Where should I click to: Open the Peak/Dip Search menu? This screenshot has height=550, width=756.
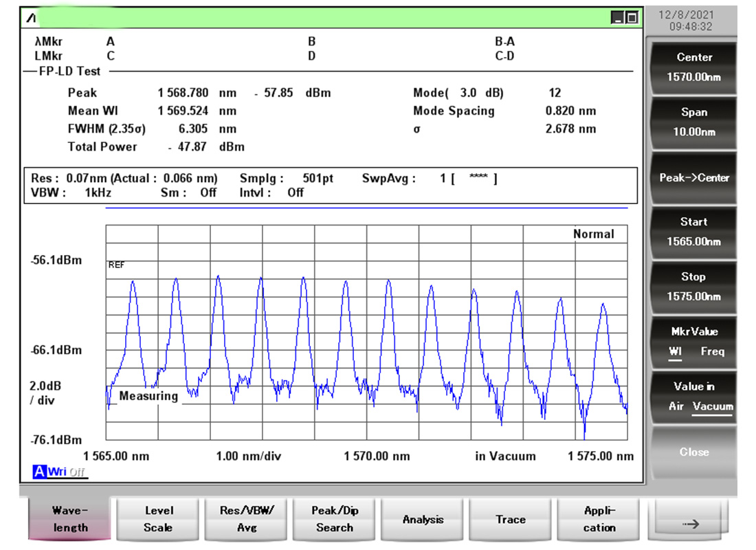pos(335,519)
